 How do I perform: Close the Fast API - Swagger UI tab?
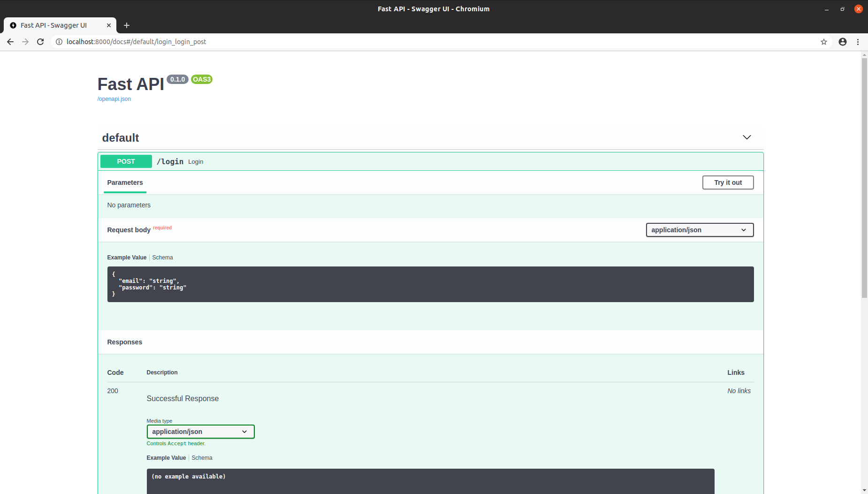(109, 25)
